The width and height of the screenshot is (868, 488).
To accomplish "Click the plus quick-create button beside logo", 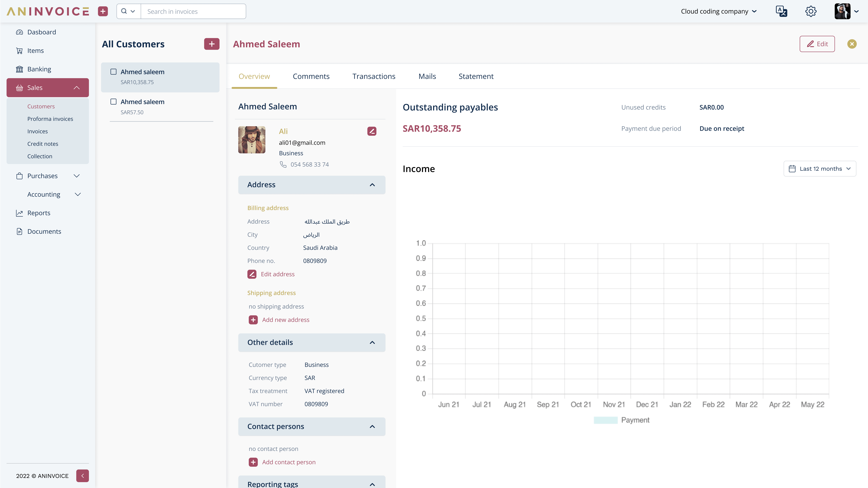I will tap(103, 11).
